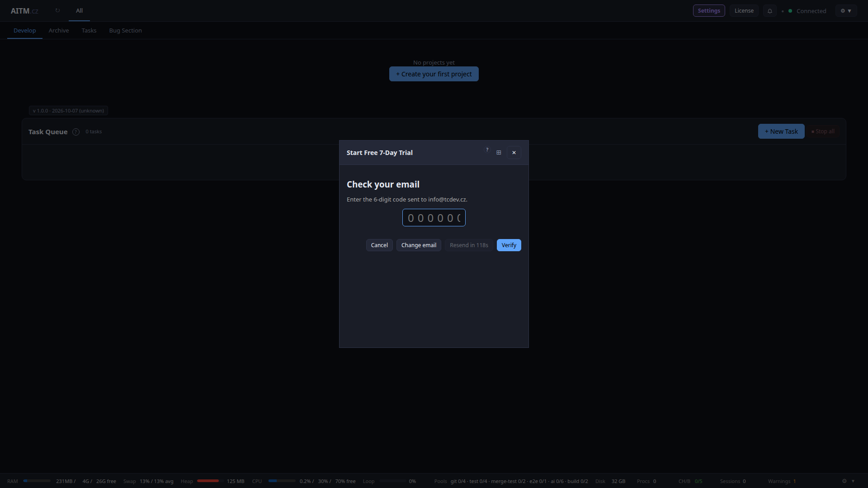Open the top-right gear dropdown menu

tap(846, 11)
